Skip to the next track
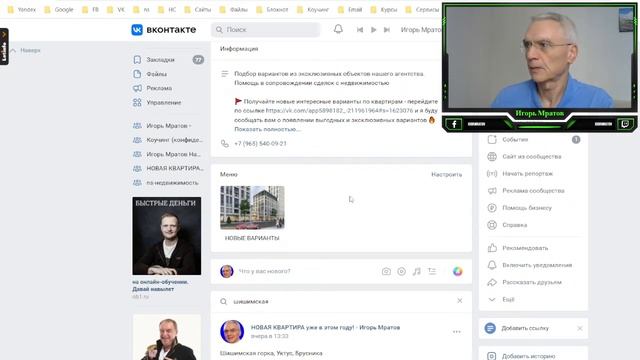Screen dimensions: 640x360 (387, 30)
